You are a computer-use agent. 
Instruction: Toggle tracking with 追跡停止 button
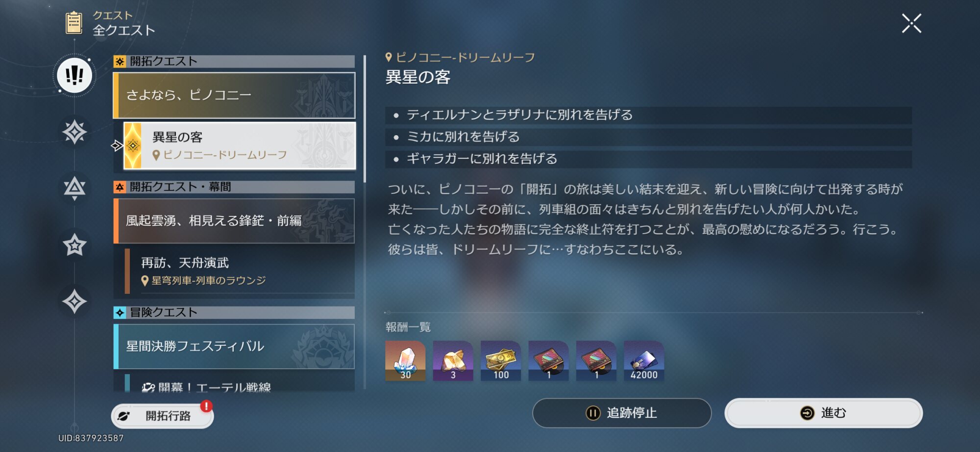click(x=622, y=413)
